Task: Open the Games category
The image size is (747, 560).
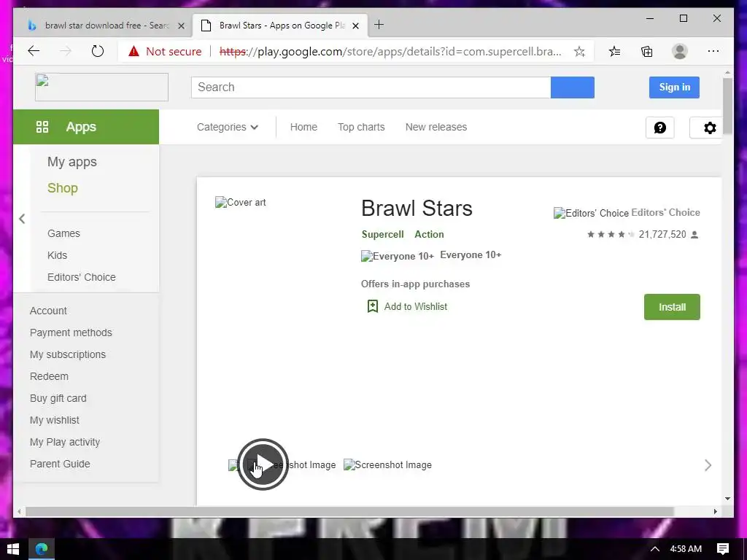Action: [63, 233]
